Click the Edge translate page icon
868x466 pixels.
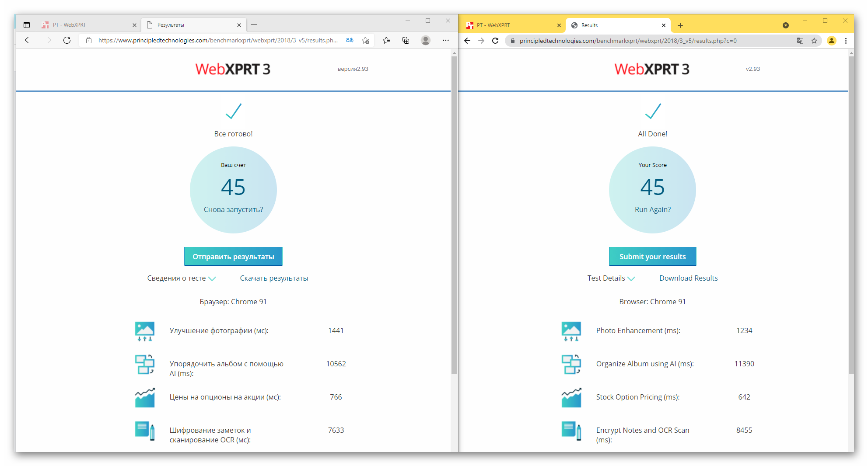350,40
